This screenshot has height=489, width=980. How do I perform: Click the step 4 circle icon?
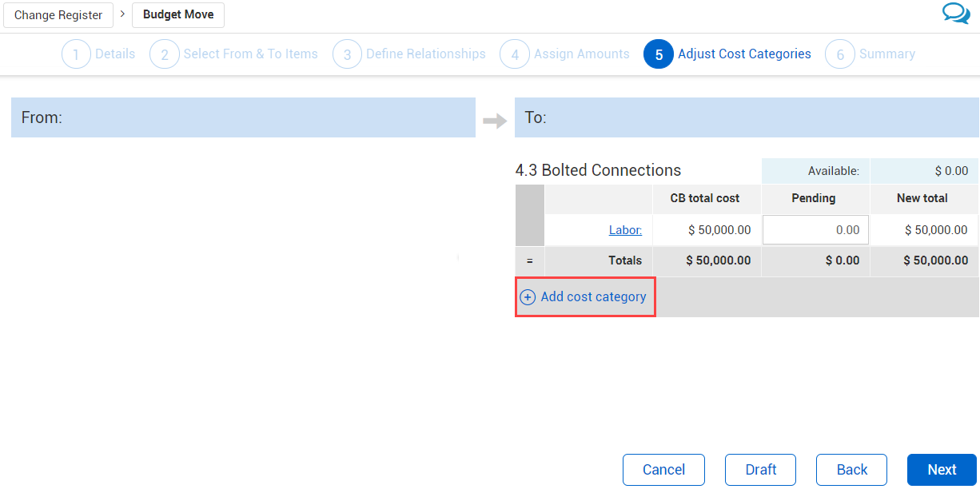pyautogui.click(x=515, y=54)
